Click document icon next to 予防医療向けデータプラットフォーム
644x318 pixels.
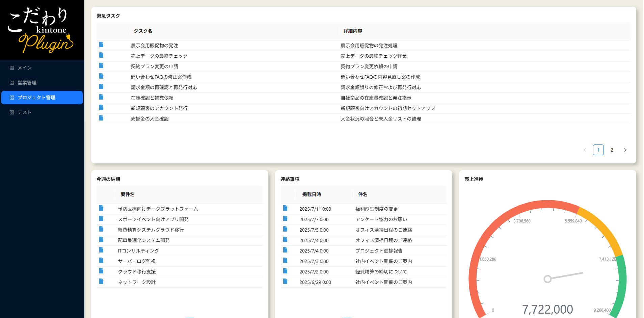point(101,208)
